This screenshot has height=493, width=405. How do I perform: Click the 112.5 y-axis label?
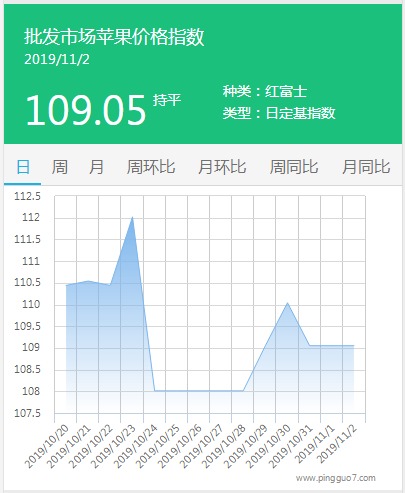pyautogui.click(x=27, y=196)
